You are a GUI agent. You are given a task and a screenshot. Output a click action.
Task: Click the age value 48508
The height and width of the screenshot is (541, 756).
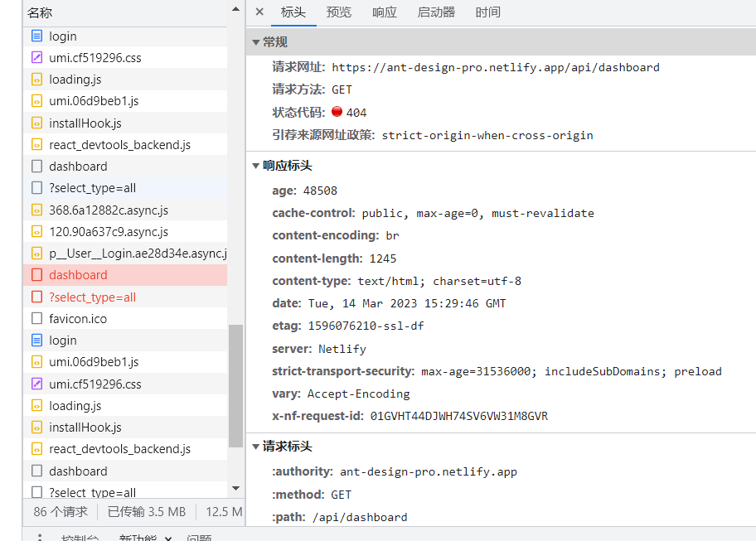pos(320,191)
